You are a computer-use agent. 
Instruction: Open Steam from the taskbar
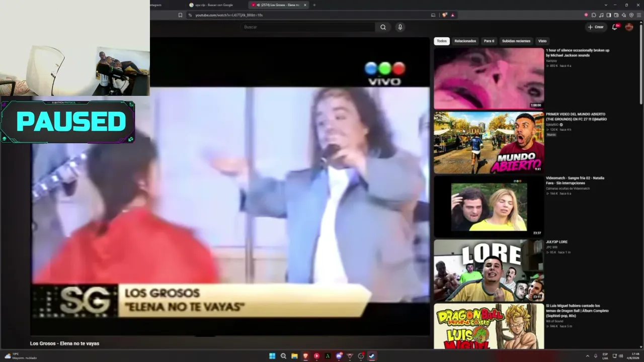pyautogui.click(x=372, y=356)
